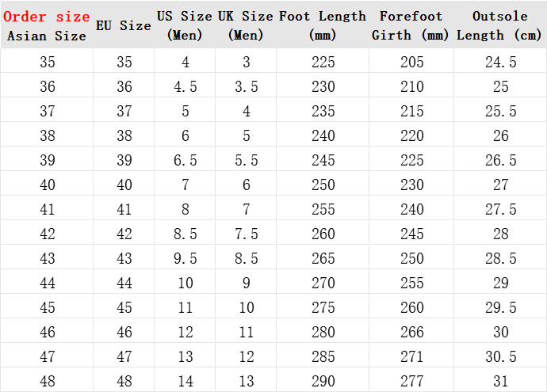Select the "EU Size" column header
Image resolution: width=547 pixels, height=392 pixels.
pos(123,25)
